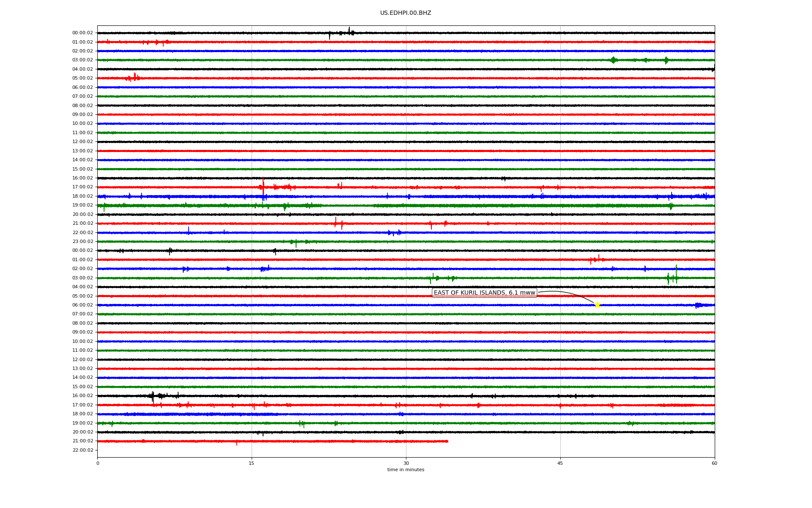Select the 06:00:02 label on the yellow star's row
The height and width of the screenshot is (508, 812).
82,305
